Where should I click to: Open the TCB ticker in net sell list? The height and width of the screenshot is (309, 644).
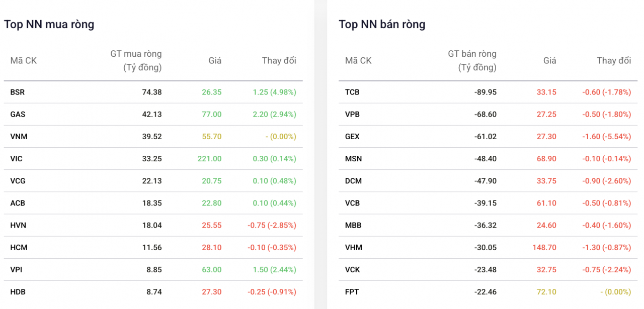click(x=352, y=92)
